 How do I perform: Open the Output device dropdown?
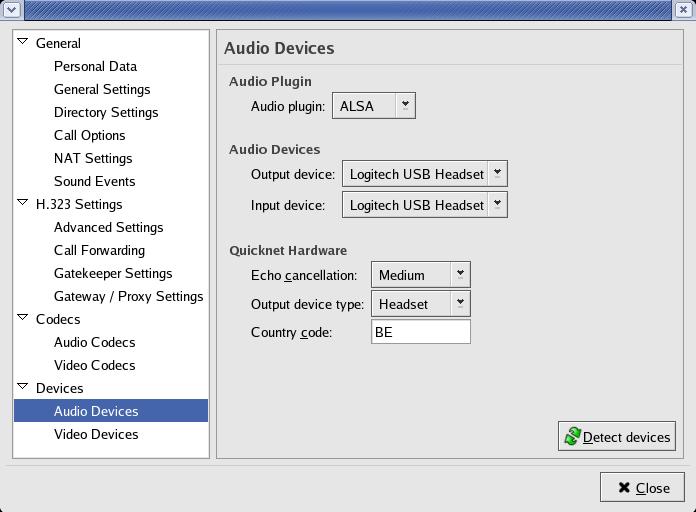coord(424,174)
